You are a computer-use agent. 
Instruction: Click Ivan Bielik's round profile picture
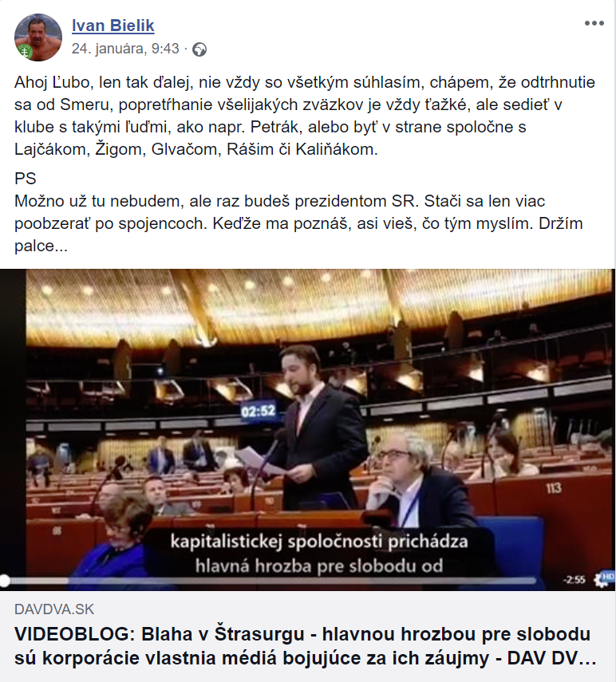pyautogui.click(x=38, y=37)
